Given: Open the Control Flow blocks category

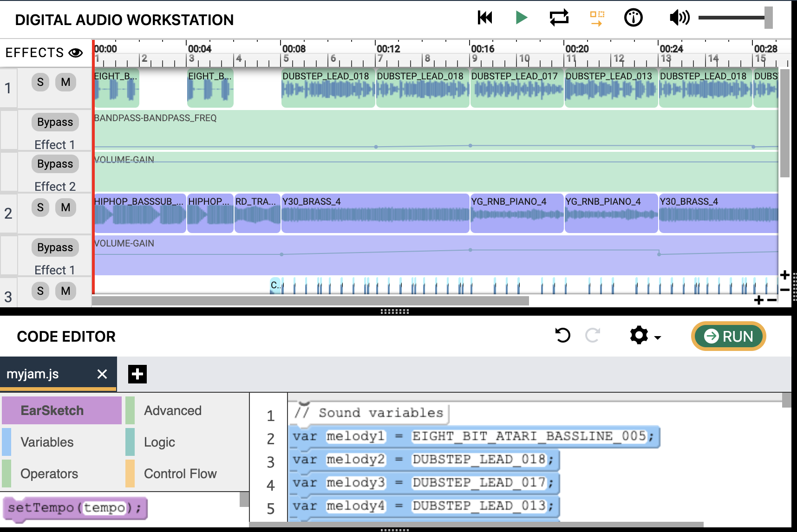Looking at the screenshot, I should pyautogui.click(x=180, y=474).
